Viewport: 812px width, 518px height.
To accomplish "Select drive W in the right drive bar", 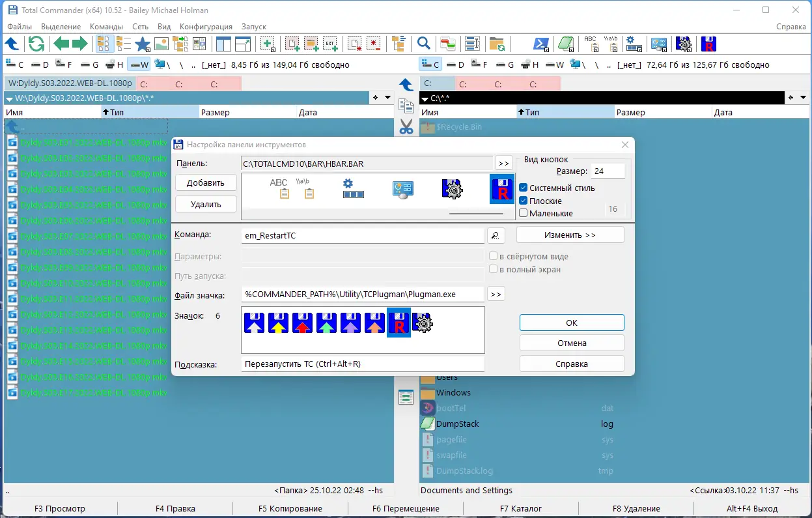I will (x=554, y=65).
